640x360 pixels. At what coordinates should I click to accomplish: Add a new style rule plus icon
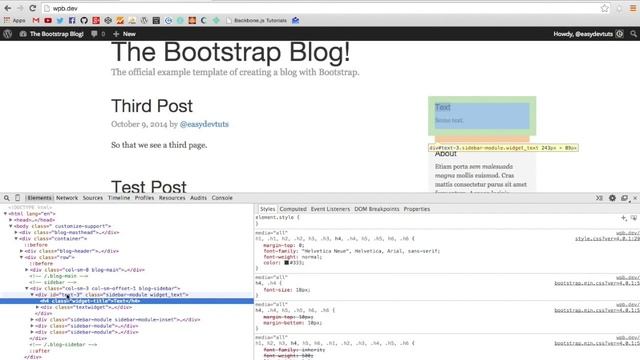(x=624, y=218)
